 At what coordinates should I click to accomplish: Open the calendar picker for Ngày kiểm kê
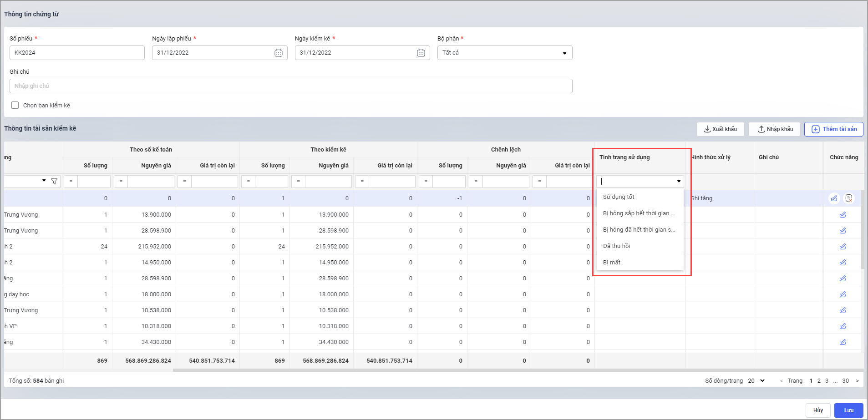tap(421, 53)
